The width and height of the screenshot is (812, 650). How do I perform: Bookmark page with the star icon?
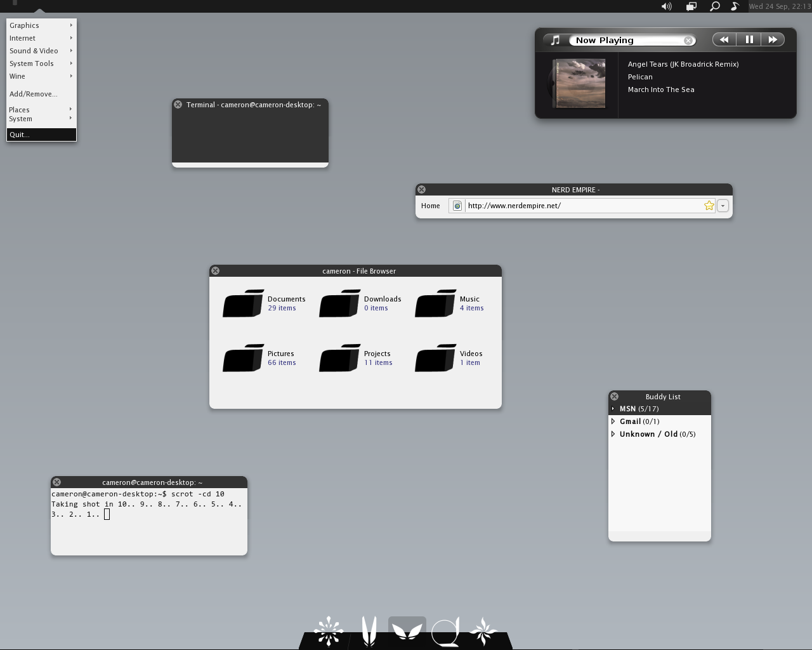709,206
